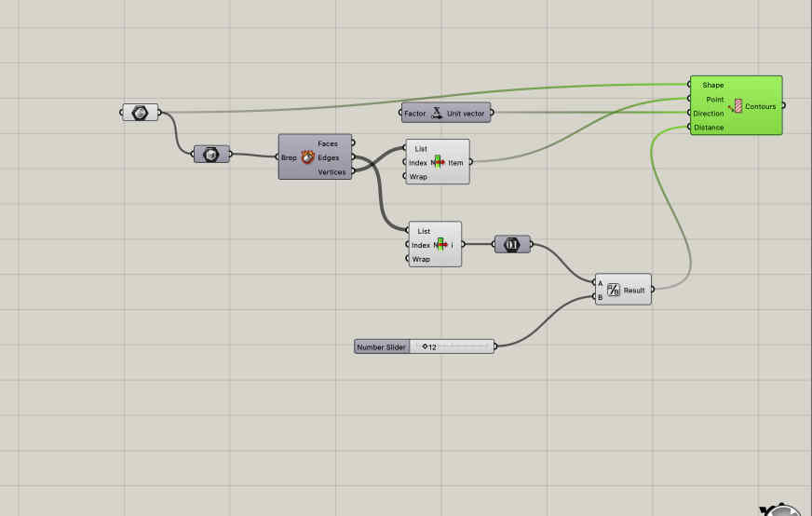The image size is (812, 516).
Task: Click the Brep input label
Action: coord(289,157)
